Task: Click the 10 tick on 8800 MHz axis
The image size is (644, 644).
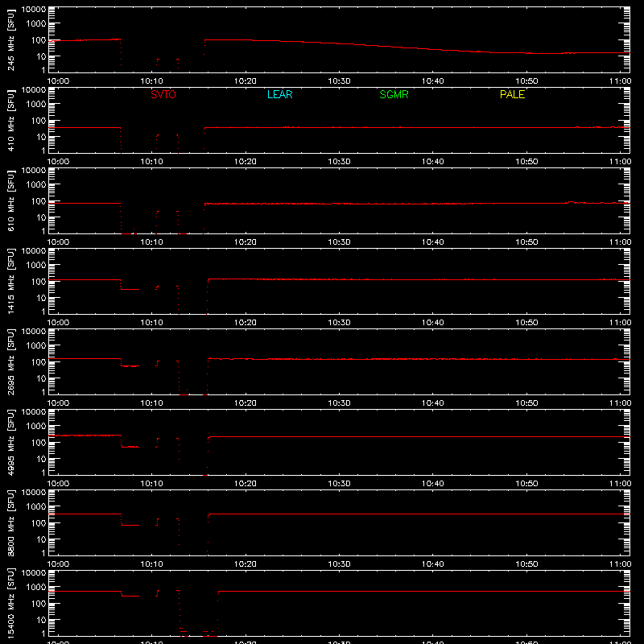Action: (41, 539)
